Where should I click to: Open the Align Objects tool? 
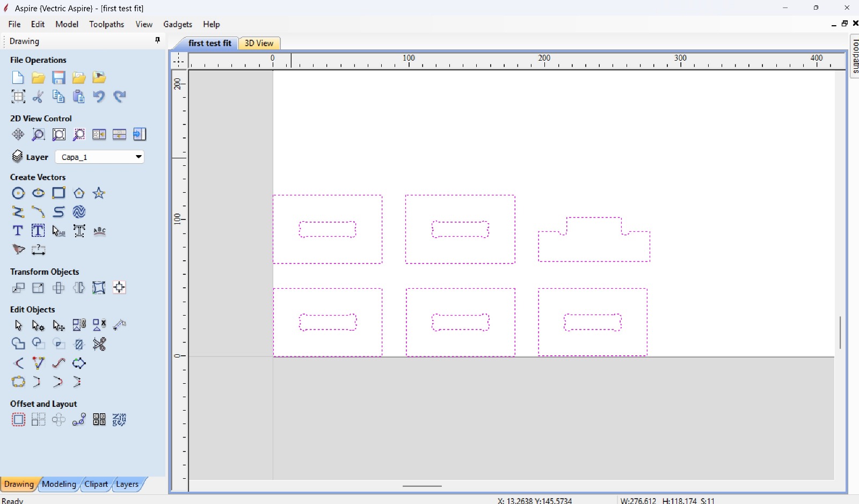120,288
